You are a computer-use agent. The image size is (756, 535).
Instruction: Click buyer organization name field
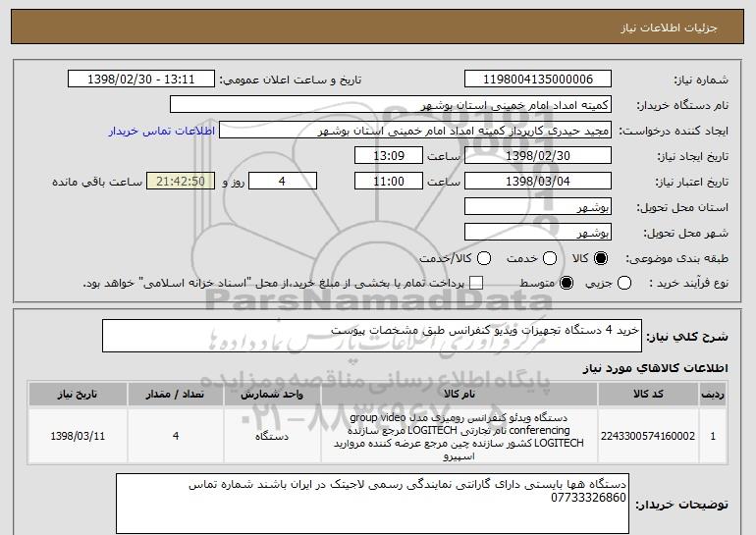391,105
